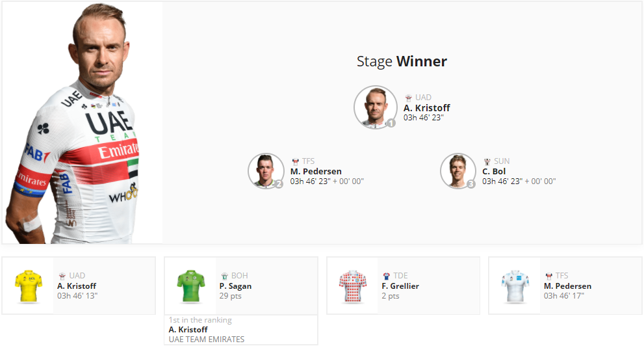The image size is (644, 348).
Task: Open C. Bol's third place portrait
Action: 458,170
